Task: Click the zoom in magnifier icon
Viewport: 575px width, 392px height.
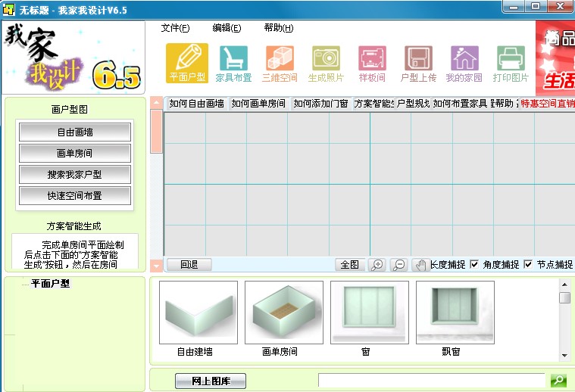Action: [377, 265]
